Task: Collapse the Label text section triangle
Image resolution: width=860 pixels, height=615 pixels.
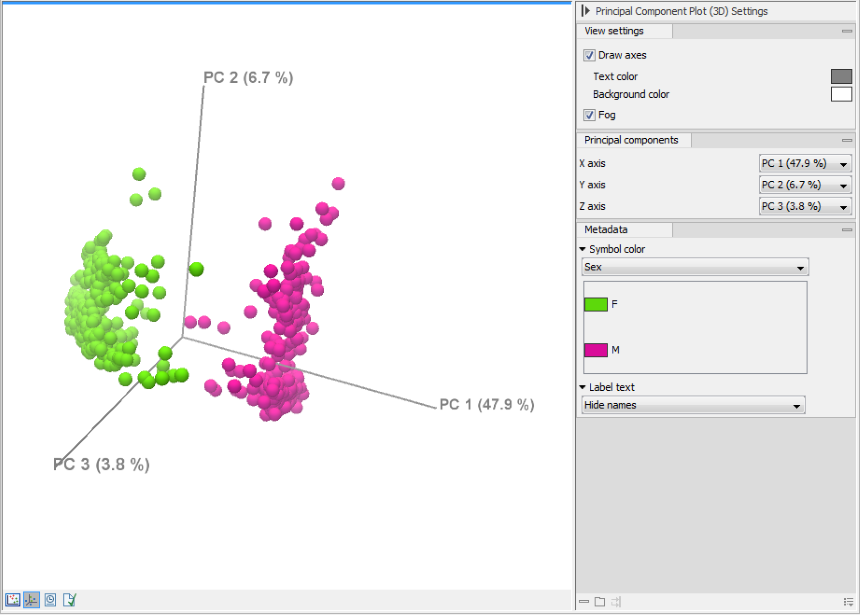Action: [581, 387]
